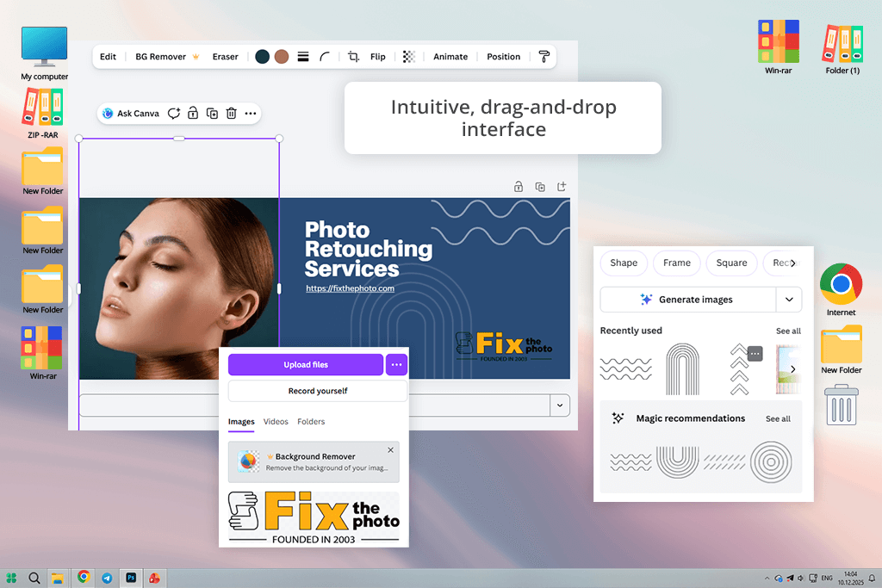Click the three-dot badge on the chevrons graphic

coord(755,354)
